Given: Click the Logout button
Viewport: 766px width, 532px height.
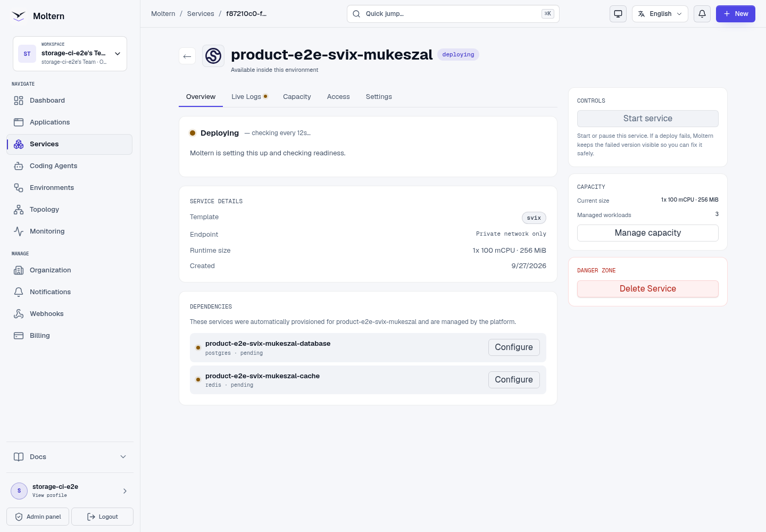Looking at the screenshot, I should pos(102,517).
